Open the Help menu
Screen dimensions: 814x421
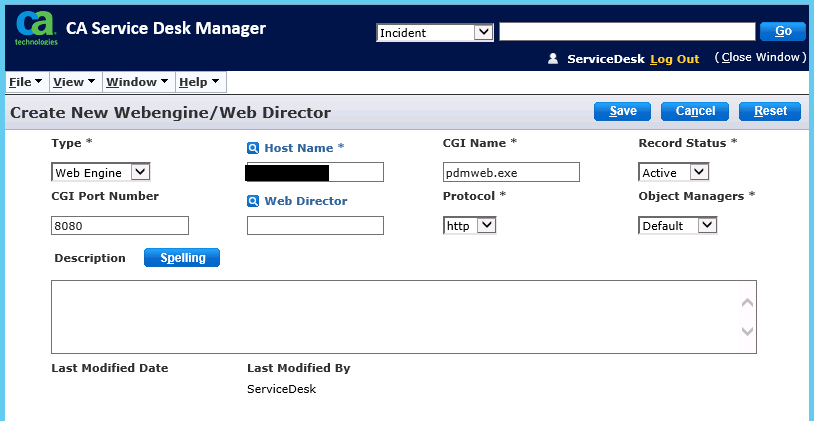coord(199,82)
